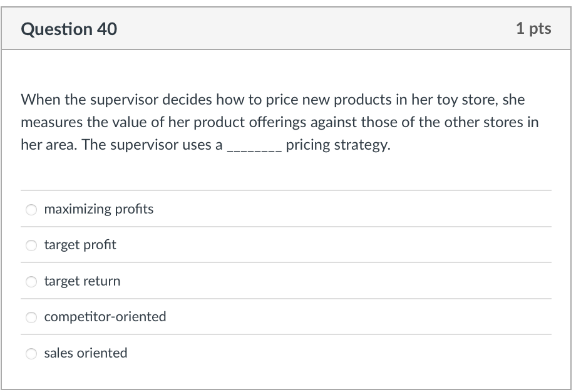Click the target profit answer text
Viewport: 576px width, 392px height.
click(80, 245)
